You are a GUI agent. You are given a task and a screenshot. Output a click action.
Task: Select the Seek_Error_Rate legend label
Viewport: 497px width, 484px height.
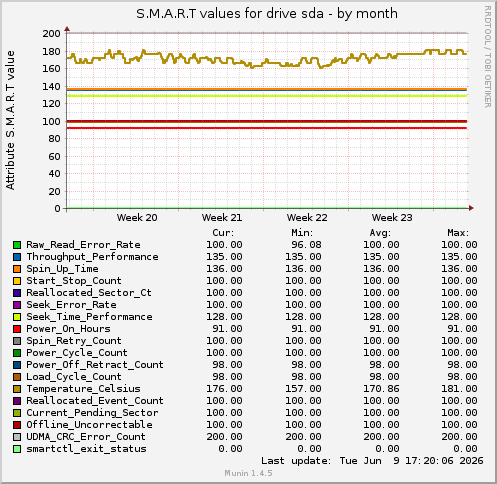pos(71,305)
